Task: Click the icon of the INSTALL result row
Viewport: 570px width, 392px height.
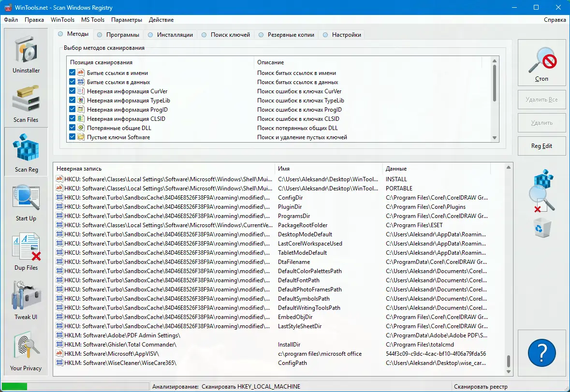Action: (x=59, y=179)
